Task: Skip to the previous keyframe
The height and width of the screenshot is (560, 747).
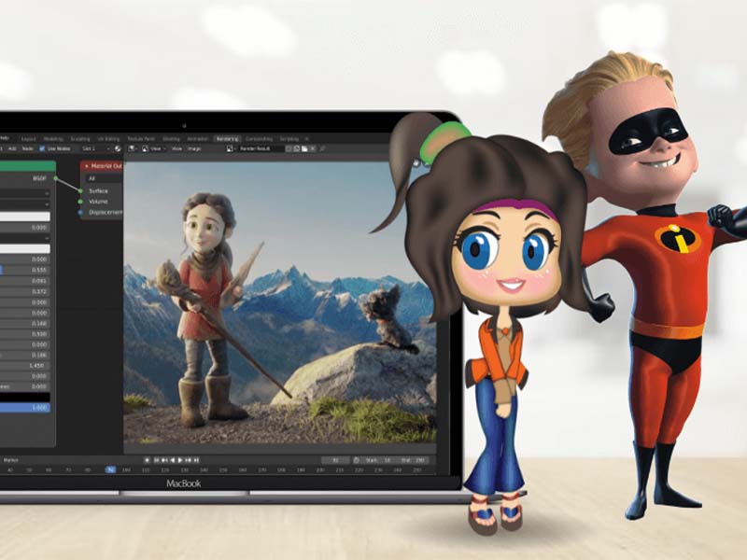Action: 162,458
